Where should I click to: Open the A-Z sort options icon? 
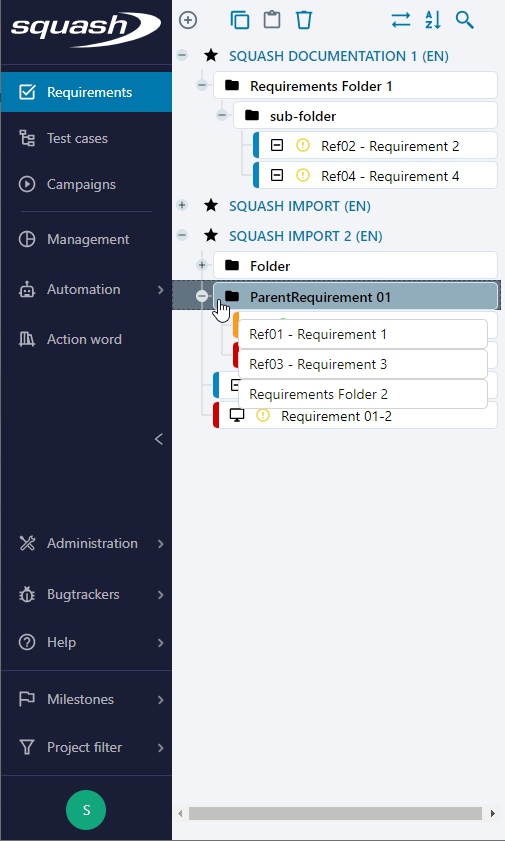coord(433,20)
